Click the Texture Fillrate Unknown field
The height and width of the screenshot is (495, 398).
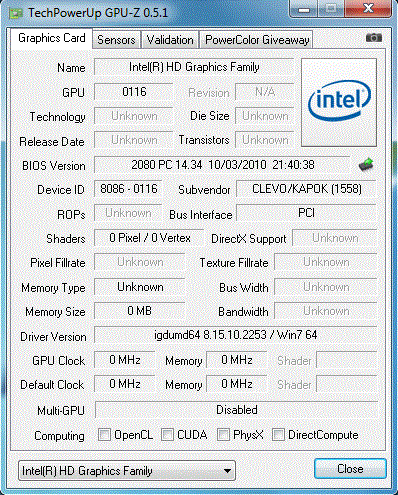[x=326, y=262]
